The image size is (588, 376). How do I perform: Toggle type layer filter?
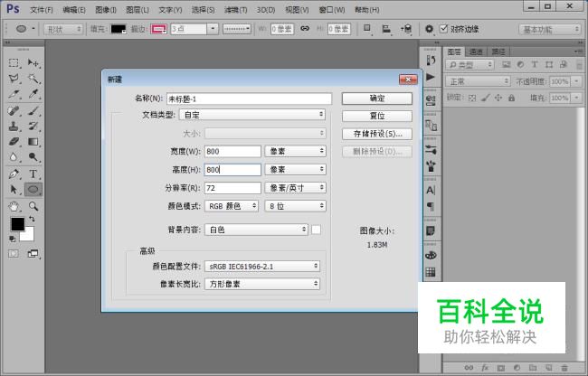pos(535,65)
